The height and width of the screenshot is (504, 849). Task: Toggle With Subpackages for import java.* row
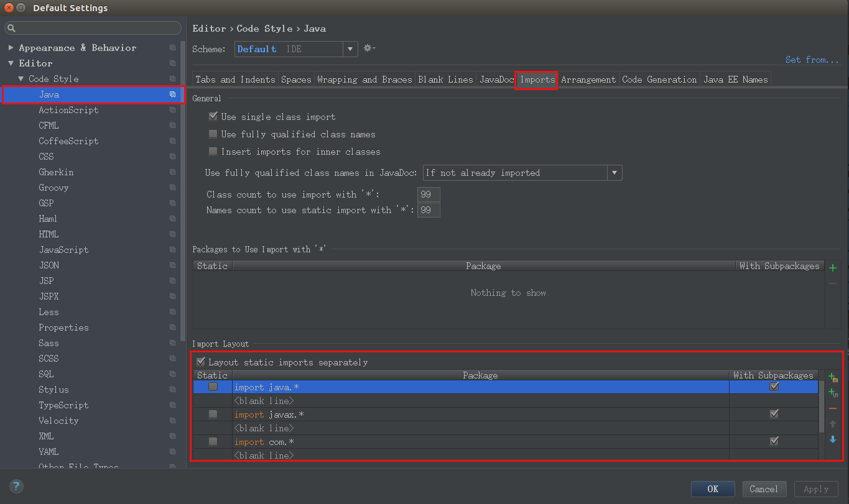[x=774, y=387]
